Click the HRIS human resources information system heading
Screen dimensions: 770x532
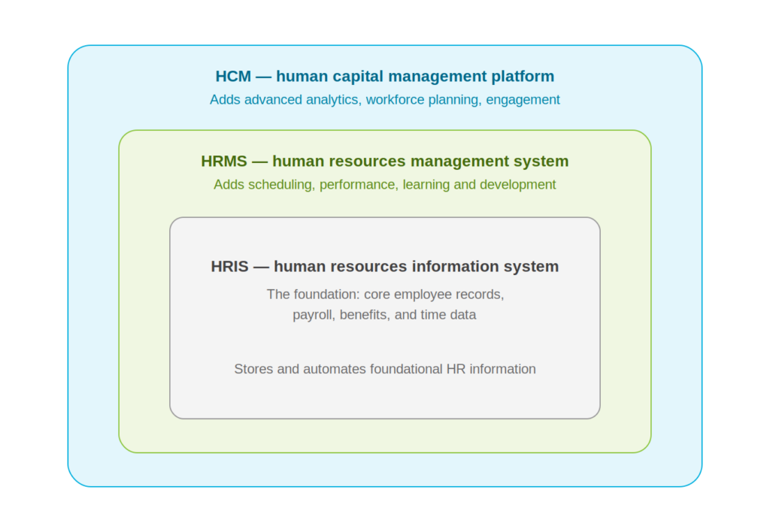384,267
